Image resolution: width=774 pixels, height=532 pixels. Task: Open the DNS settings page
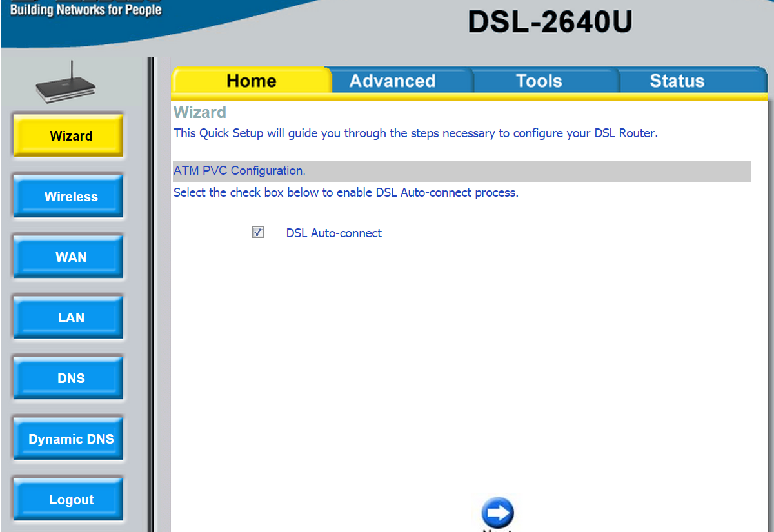pyautogui.click(x=68, y=378)
